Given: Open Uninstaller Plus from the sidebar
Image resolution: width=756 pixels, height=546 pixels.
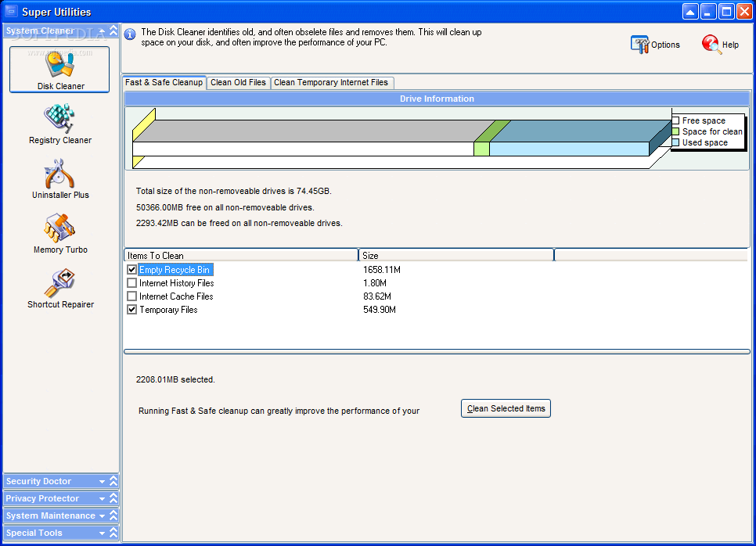Looking at the screenshot, I should pos(59,179).
